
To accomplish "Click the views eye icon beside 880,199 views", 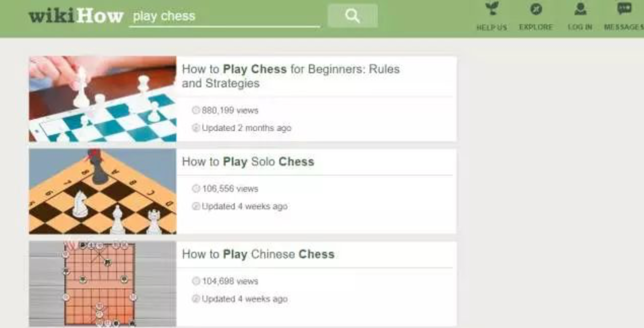I will [196, 110].
